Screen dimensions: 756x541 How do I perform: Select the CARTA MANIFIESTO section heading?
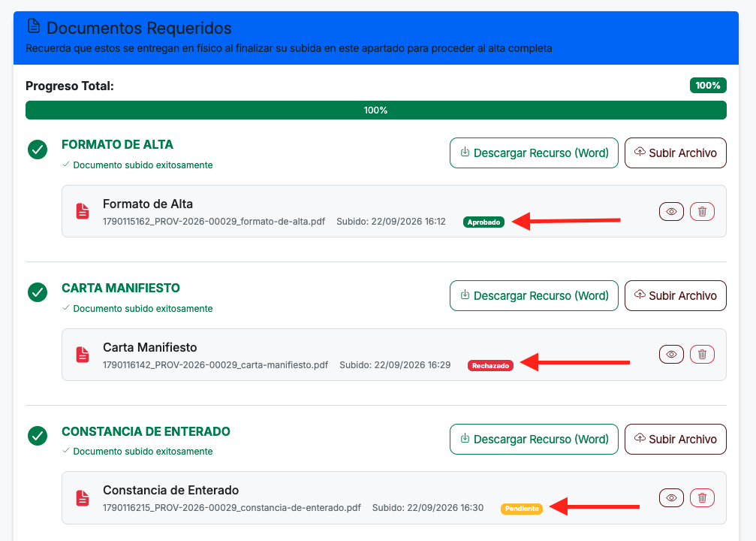(x=121, y=288)
